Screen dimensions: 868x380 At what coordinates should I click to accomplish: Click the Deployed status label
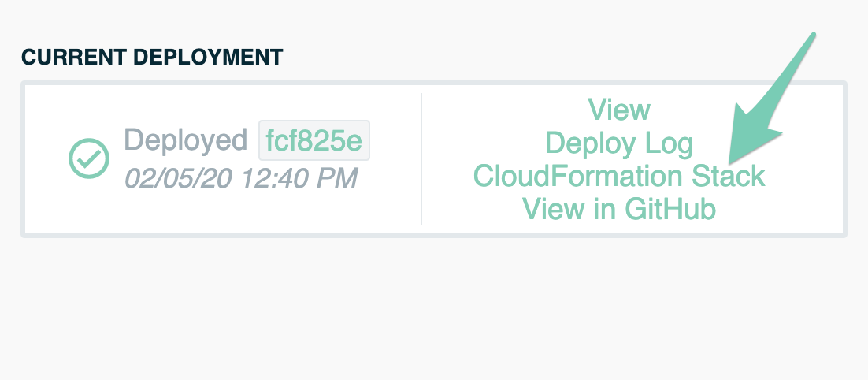185,140
